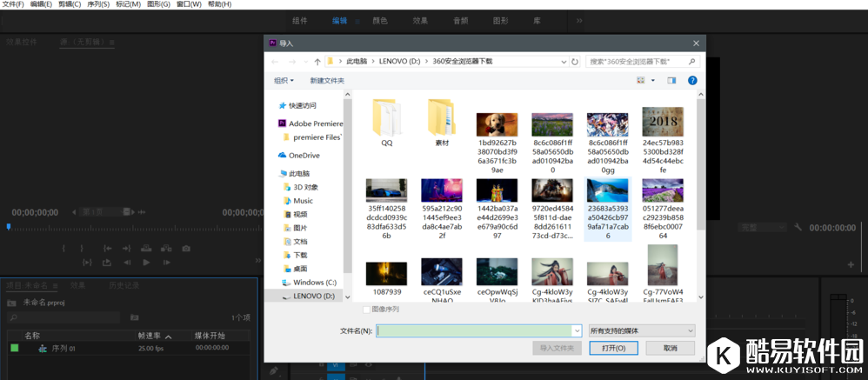Click the 取消 button

coord(671,348)
